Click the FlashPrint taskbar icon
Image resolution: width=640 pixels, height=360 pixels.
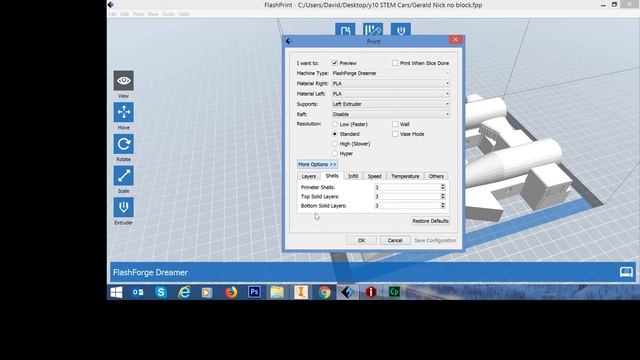point(348,292)
